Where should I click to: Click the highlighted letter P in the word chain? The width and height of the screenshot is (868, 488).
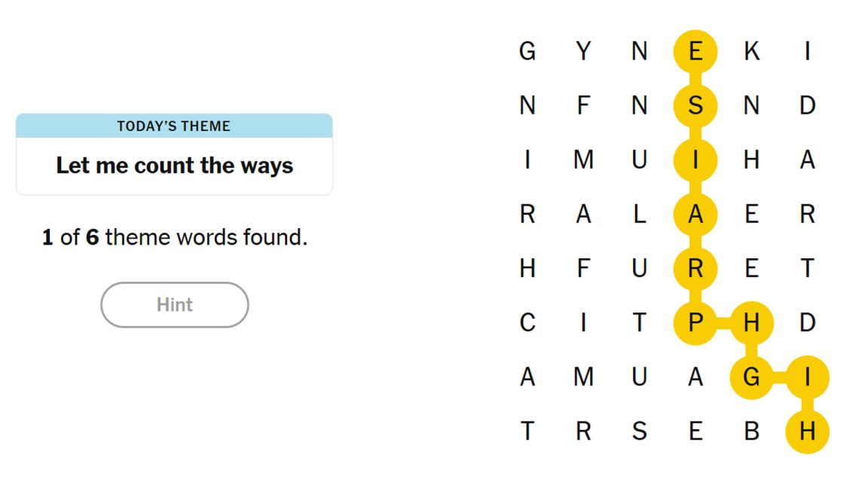695,322
